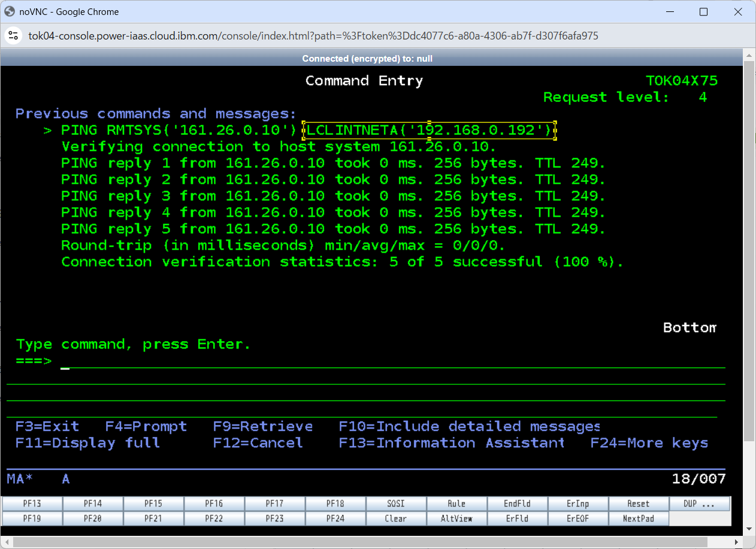Click the ErEOF keypad button
The width and height of the screenshot is (756, 549).
pos(577,518)
